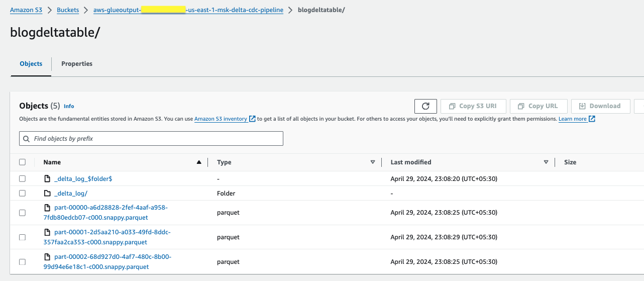Viewport: 644px width, 281px height.
Task: Open the Buckets breadcrumb link
Action: 68,10
